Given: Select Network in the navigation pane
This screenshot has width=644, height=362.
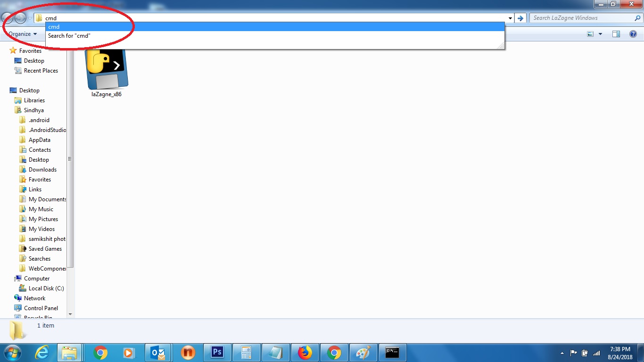Looking at the screenshot, I should (x=34, y=298).
